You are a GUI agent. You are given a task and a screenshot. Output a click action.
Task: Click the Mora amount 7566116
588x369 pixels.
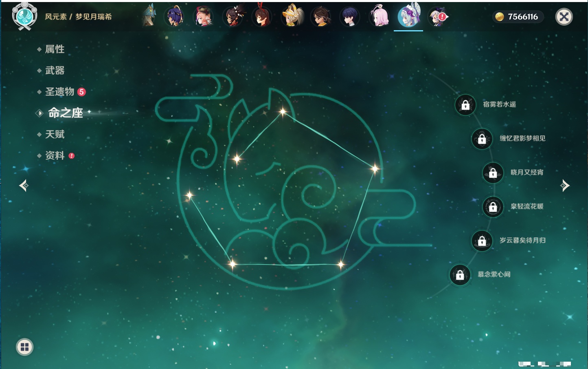click(523, 17)
